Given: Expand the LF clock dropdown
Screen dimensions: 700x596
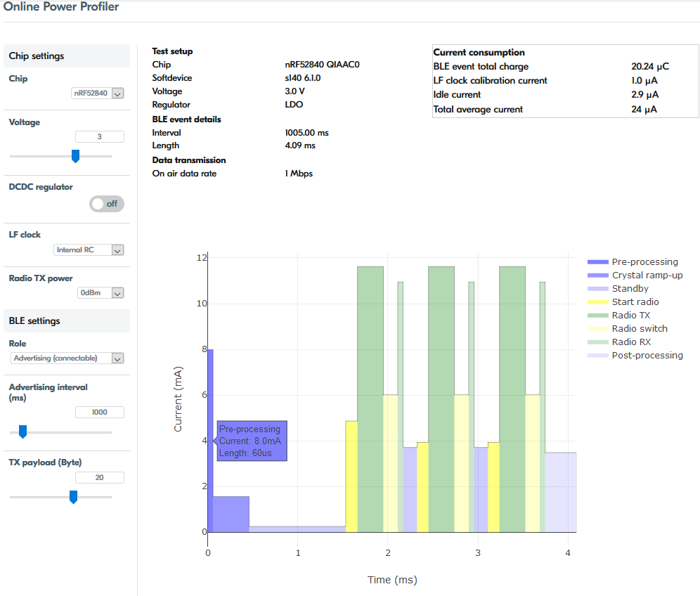Looking at the screenshot, I should coord(89,250).
